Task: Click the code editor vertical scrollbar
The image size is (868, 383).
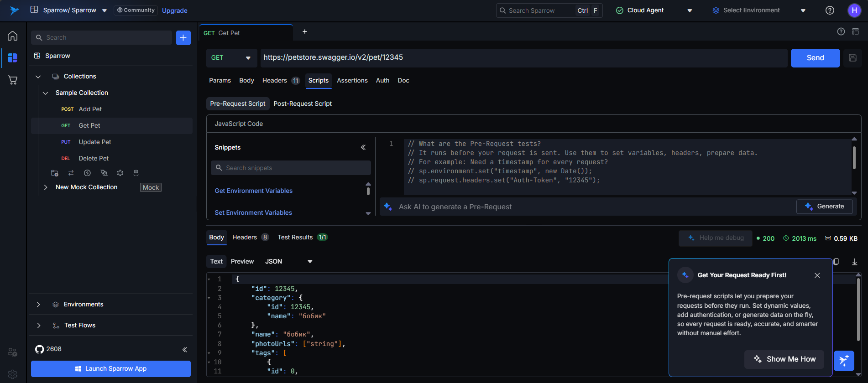Action: click(854, 158)
